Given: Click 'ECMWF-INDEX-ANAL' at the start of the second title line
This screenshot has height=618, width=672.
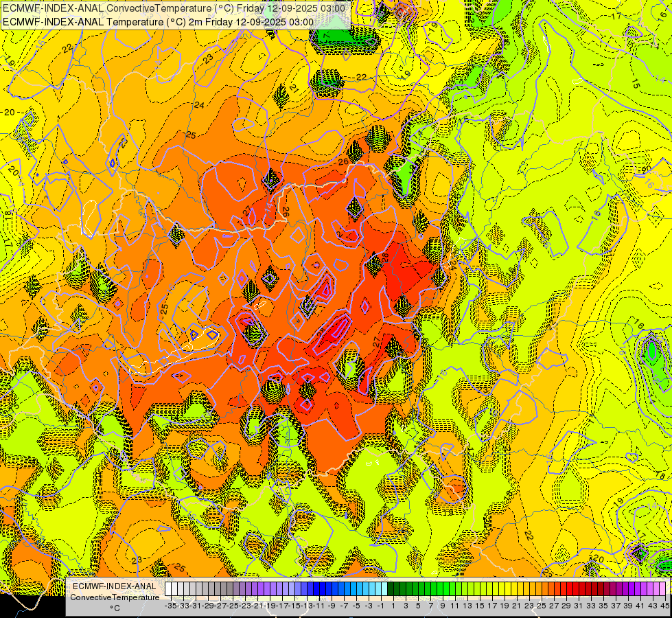Looking at the screenshot, I should click(x=53, y=22).
